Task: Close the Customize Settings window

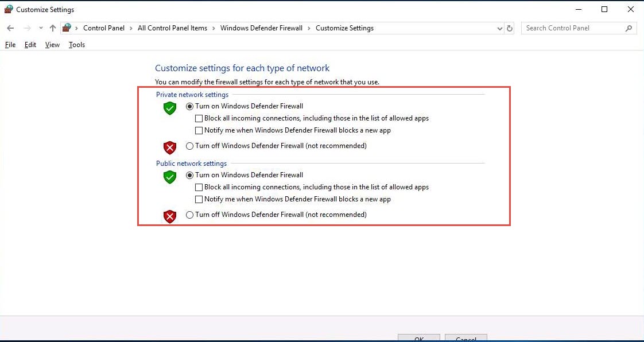Action: pyautogui.click(x=630, y=9)
